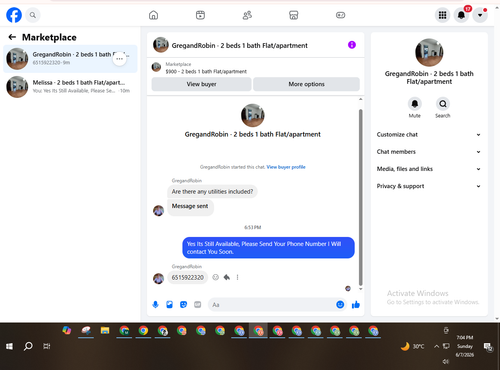Open the sticker picker

[183, 305]
